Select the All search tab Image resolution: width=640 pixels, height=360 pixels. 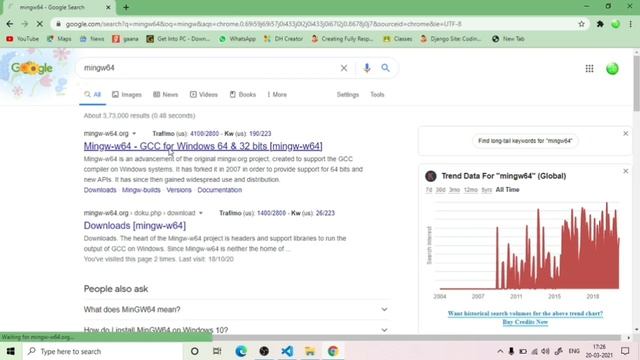93,95
